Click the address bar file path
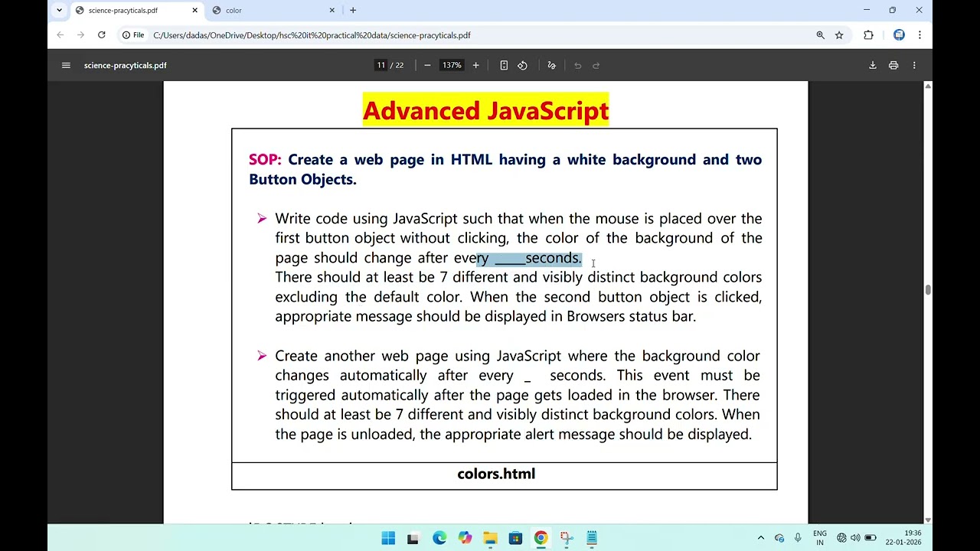The width and height of the screenshot is (980, 551). pos(312,35)
